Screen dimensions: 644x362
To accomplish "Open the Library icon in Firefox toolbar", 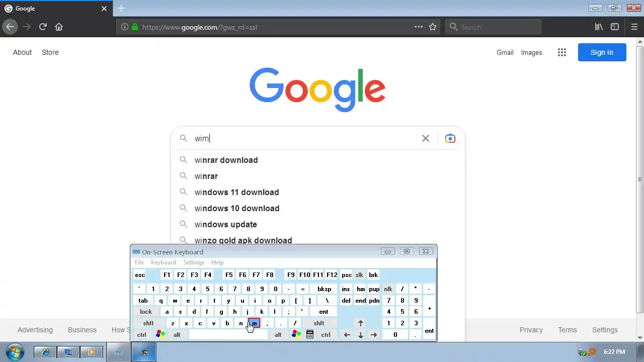I will [599, 27].
